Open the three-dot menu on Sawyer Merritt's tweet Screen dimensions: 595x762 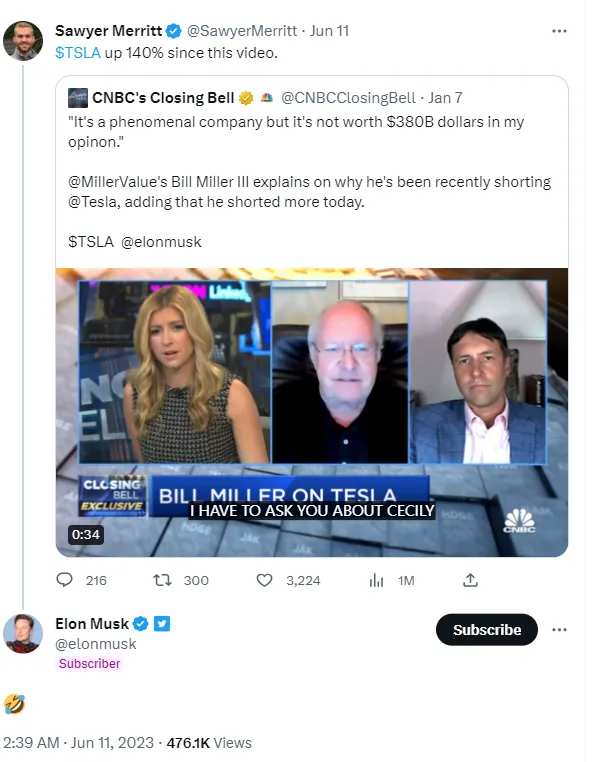coord(559,31)
